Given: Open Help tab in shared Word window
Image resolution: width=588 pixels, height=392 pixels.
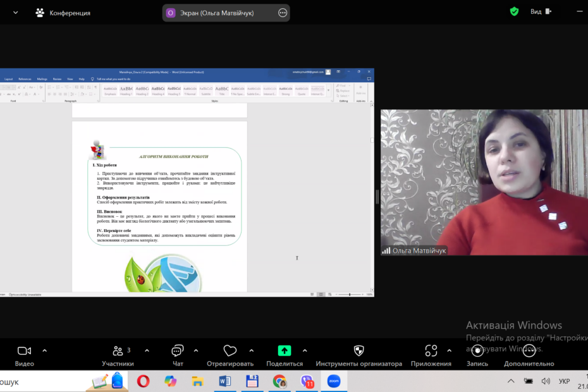Looking at the screenshot, I should [x=82, y=79].
